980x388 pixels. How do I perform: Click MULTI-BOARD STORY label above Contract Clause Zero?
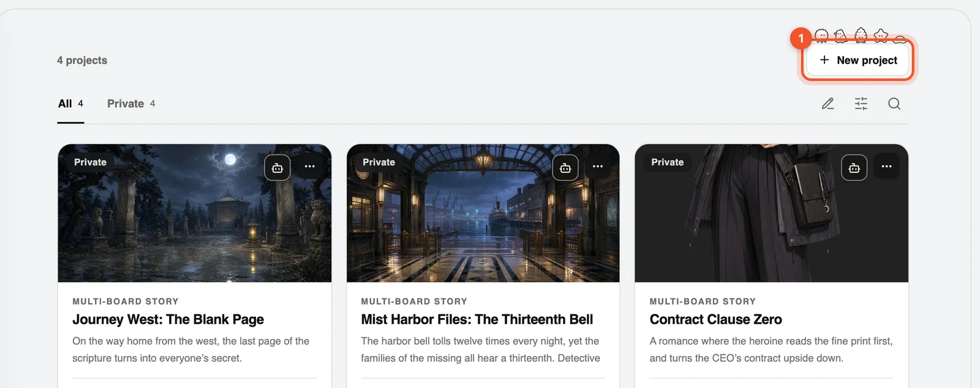(703, 302)
